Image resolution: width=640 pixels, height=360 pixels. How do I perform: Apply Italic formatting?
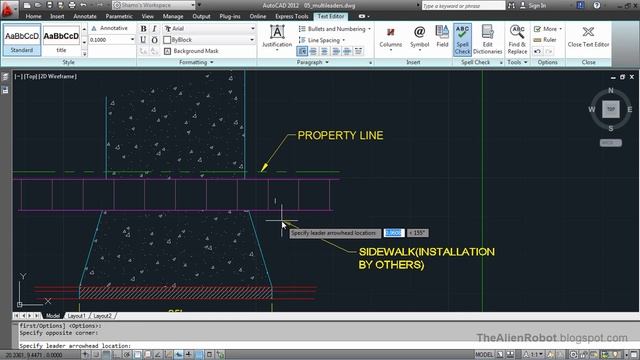(x=154, y=29)
